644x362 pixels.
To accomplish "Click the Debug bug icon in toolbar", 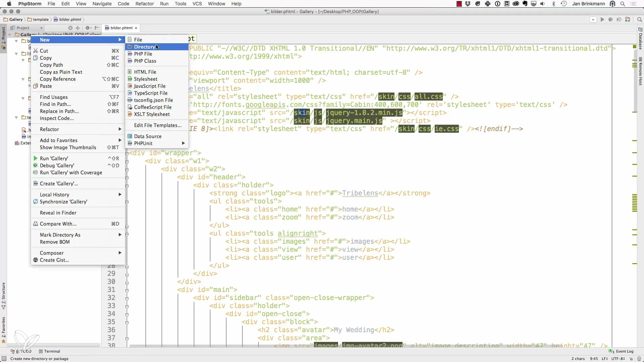I will [611, 20].
